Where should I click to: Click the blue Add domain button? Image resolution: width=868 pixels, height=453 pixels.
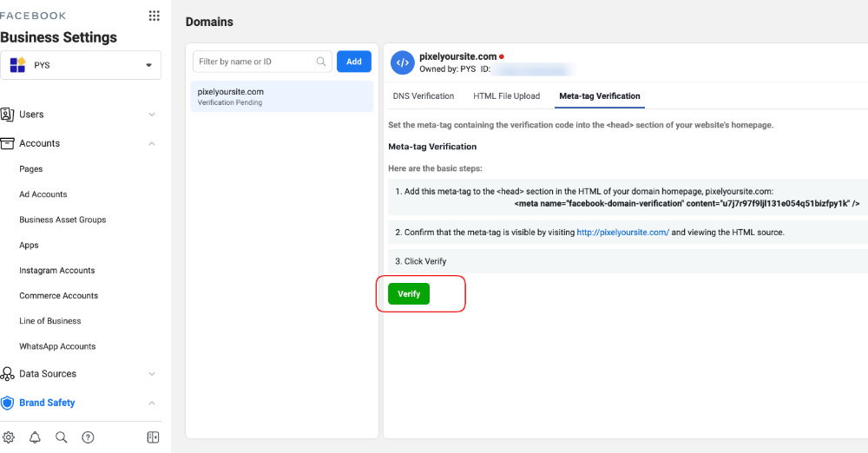point(354,62)
